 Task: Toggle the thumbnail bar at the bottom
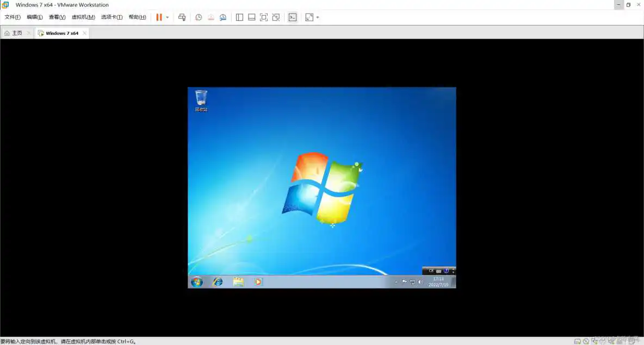(x=251, y=17)
